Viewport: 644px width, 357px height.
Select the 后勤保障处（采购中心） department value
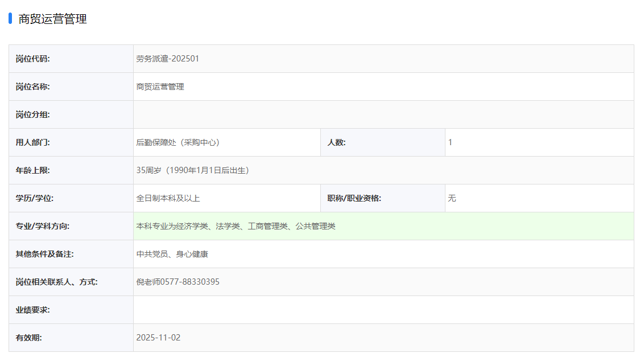(x=178, y=142)
